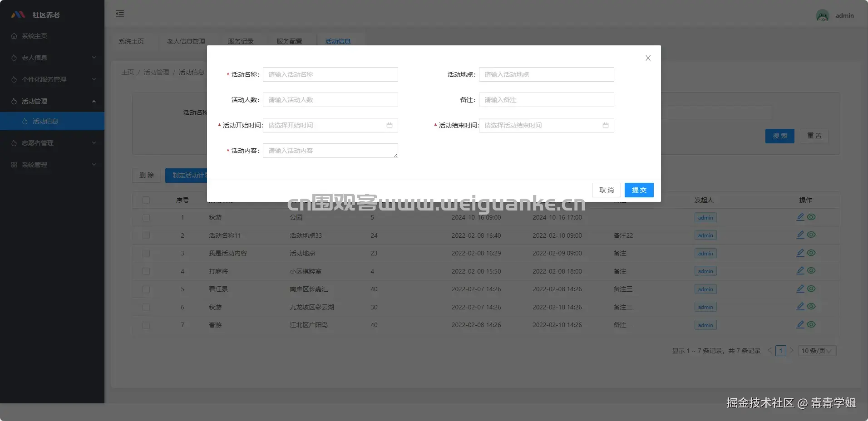Go to next page with right arrow
The image size is (868, 421).
[x=792, y=351]
